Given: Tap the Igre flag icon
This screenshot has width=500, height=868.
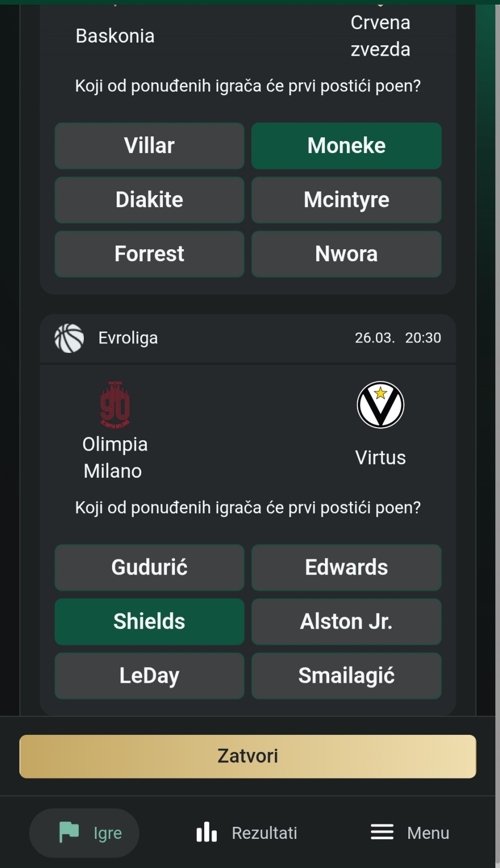Looking at the screenshot, I should click(69, 832).
